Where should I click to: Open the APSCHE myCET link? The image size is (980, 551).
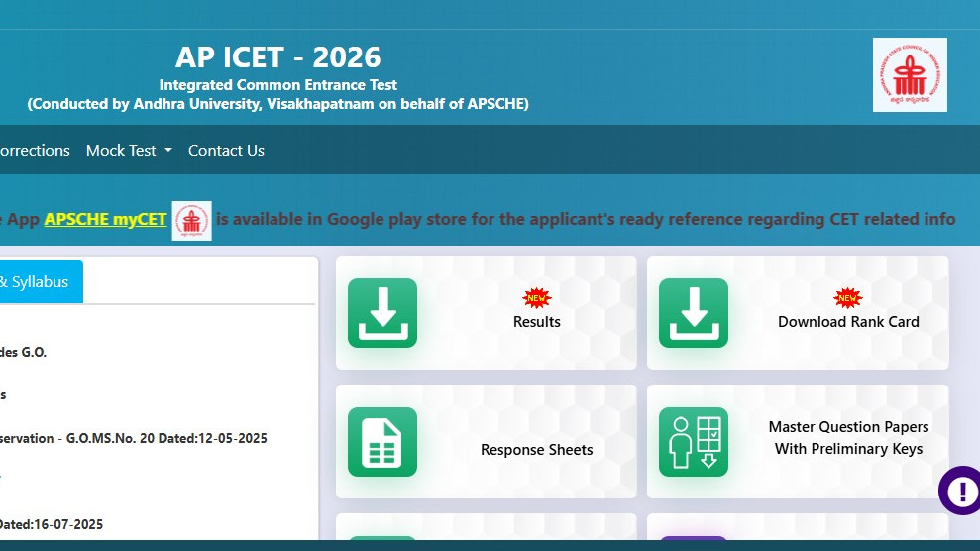pyautogui.click(x=105, y=219)
